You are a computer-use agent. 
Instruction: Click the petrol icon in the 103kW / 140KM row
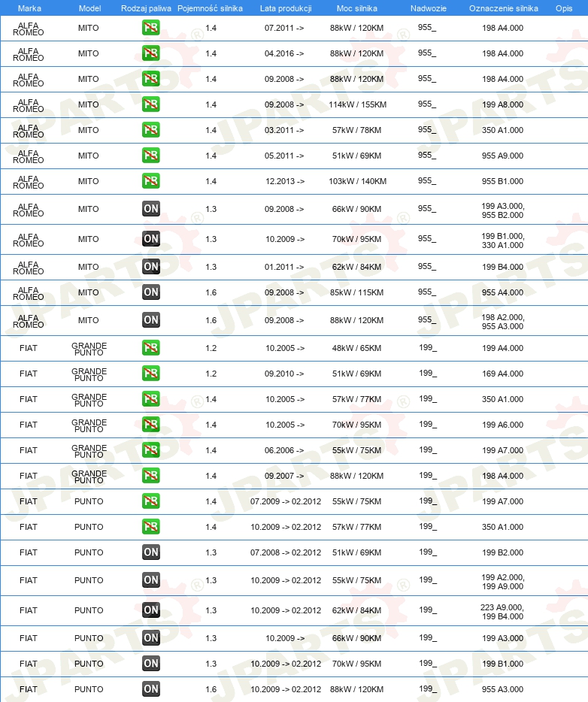click(x=150, y=181)
